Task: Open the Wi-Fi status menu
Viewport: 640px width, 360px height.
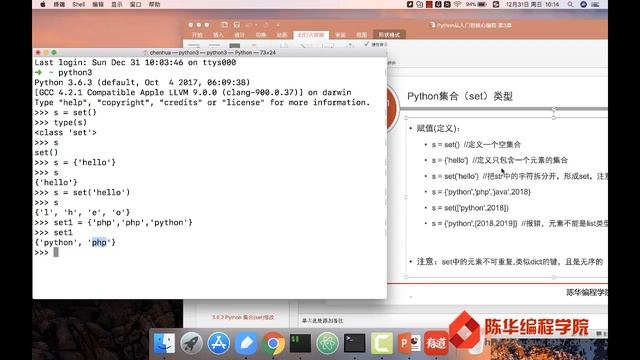Action: (x=457, y=4)
